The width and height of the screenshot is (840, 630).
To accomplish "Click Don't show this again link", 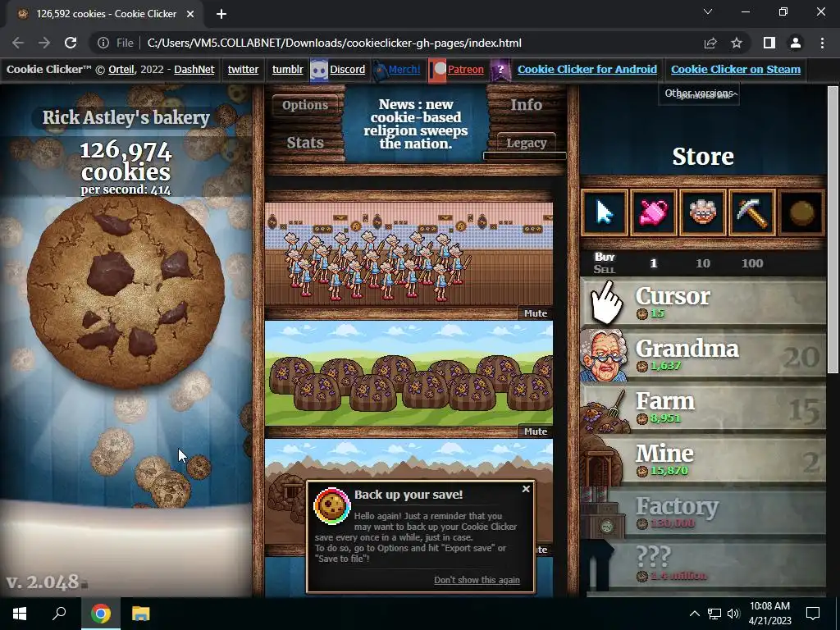I will pos(477,580).
